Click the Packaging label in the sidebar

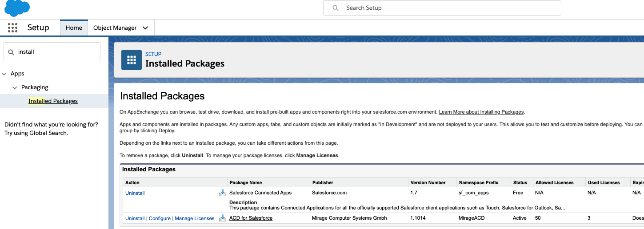coord(35,87)
